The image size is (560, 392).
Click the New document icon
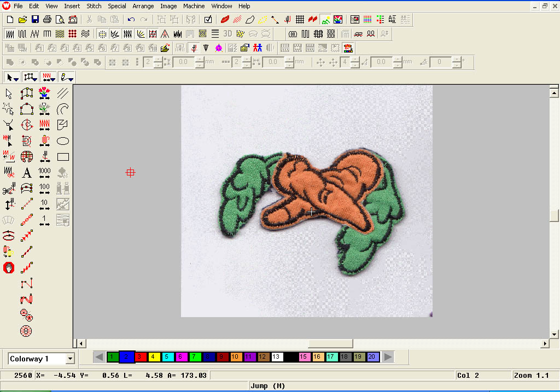click(10, 20)
